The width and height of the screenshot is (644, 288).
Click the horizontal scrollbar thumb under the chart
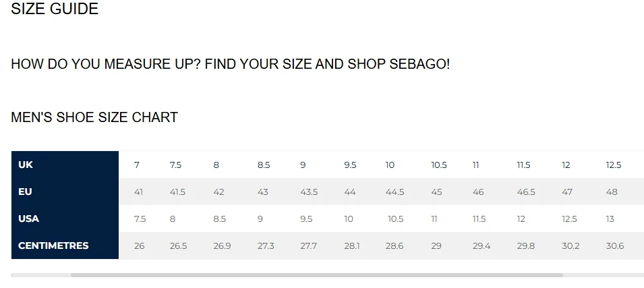pyautogui.click(x=317, y=275)
